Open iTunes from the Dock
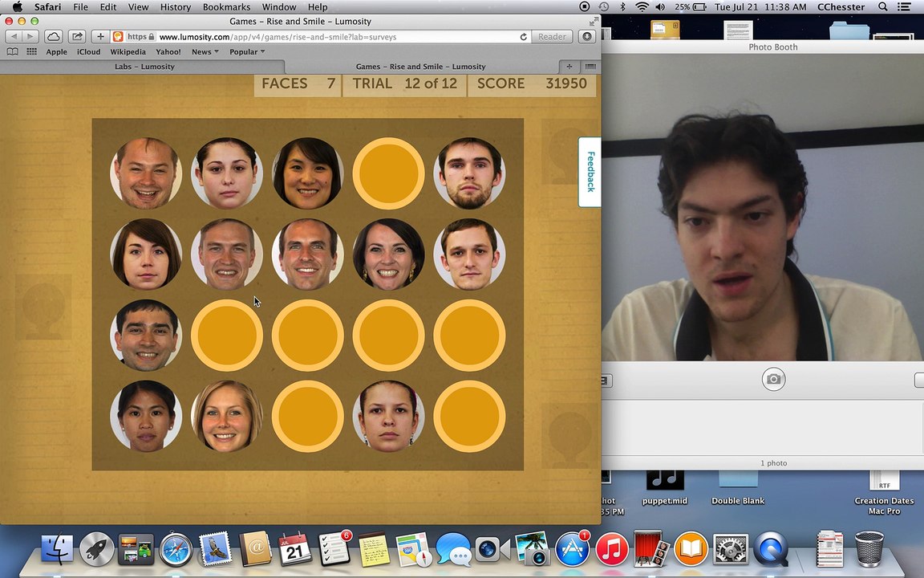The height and width of the screenshot is (578, 924). point(611,549)
